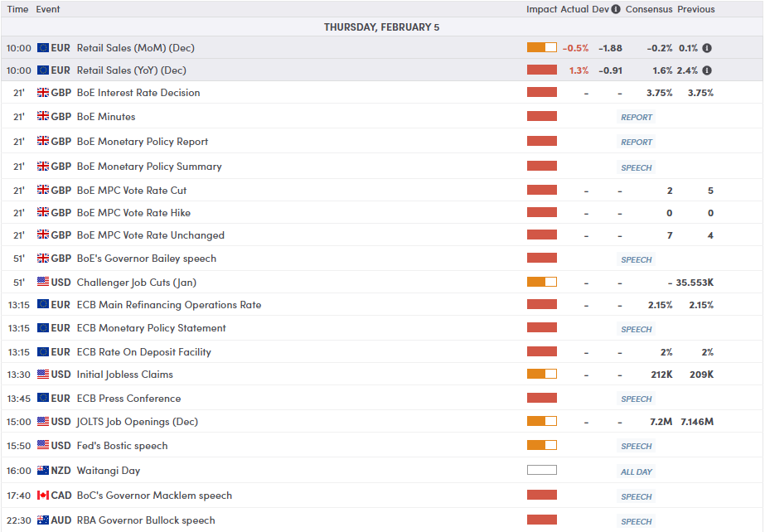Open SPEECH tag for Governor Bailey speech
Image resolution: width=765 pixels, height=532 pixels.
coord(637,260)
